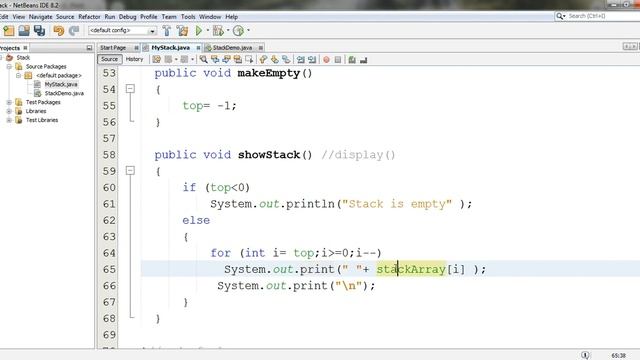
Task: Find Next Occurrence icon in editor toolbar
Action: [x=226, y=60]
